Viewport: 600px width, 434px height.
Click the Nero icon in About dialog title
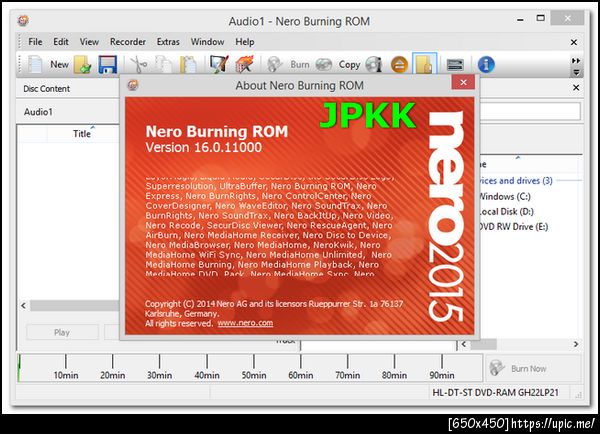[x=133, y=85]
